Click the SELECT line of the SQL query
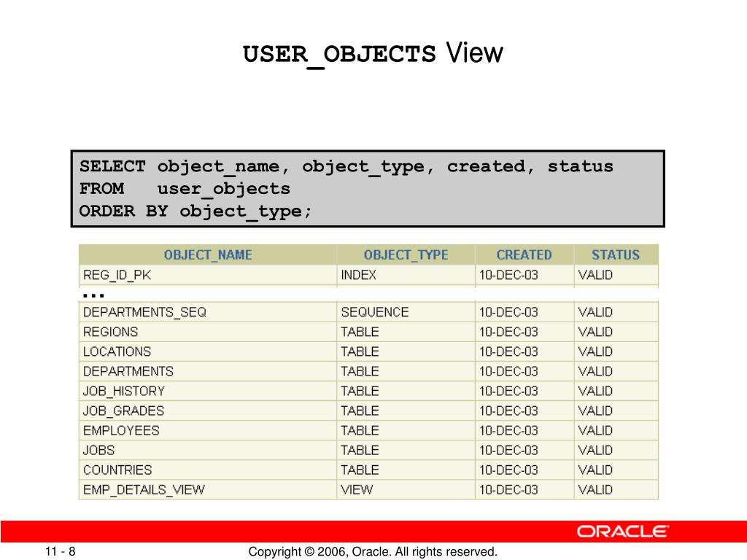The image size is (747, 560). pos(347,167)
